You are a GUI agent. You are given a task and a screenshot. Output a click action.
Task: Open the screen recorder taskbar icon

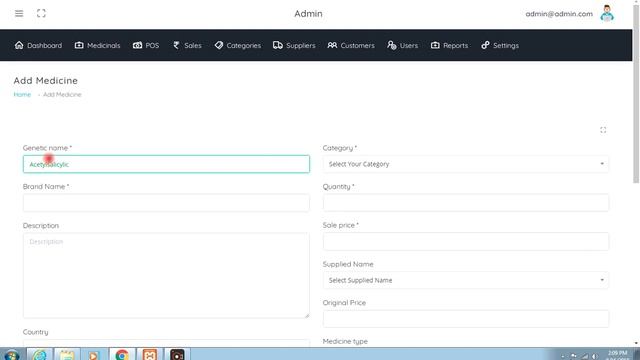click(x=177, y=355)
